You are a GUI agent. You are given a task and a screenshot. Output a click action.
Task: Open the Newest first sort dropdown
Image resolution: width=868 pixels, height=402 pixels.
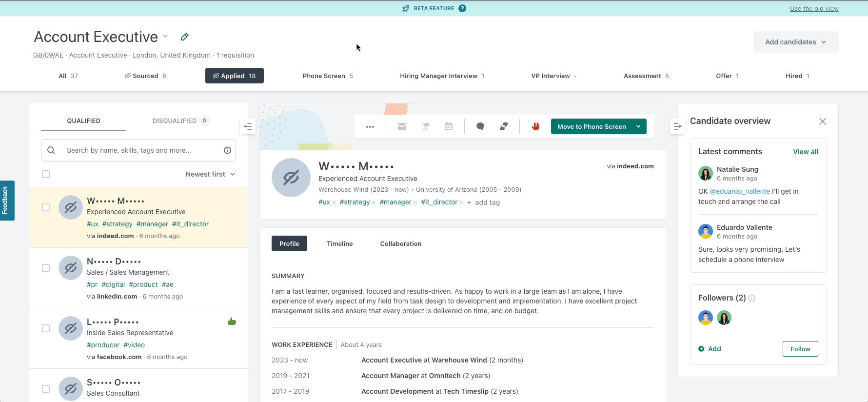(210, 174)
